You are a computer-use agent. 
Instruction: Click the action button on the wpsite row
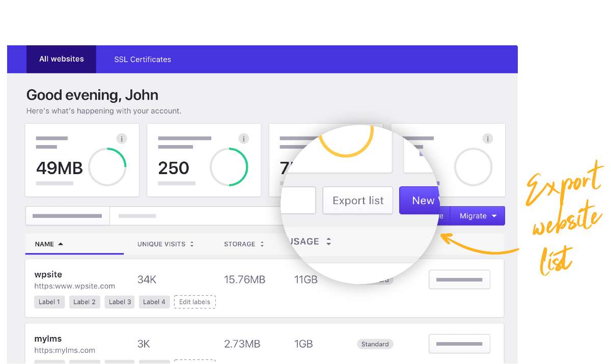tap(459, 279)
